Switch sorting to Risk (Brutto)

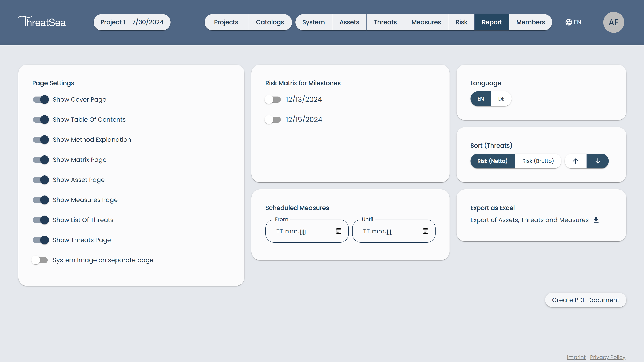point(538,161)
